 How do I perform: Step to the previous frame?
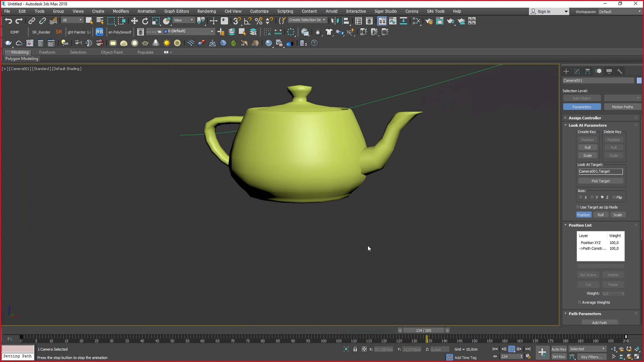[x=504, y=349]
